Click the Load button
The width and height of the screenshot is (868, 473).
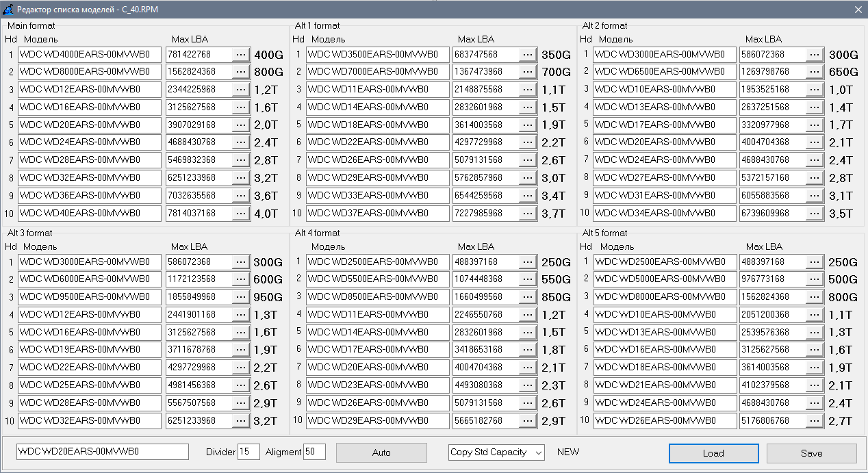coord(713,453)
